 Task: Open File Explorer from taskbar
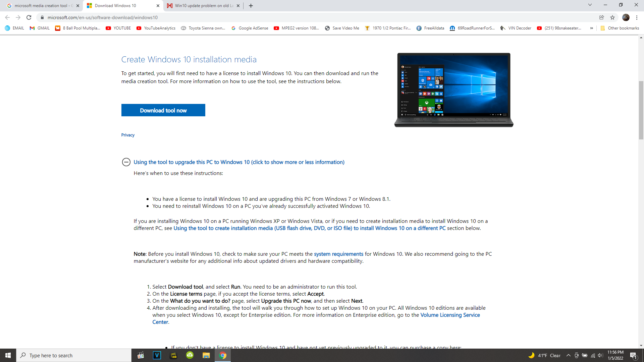pyautogui.click(x=206, y=355)
